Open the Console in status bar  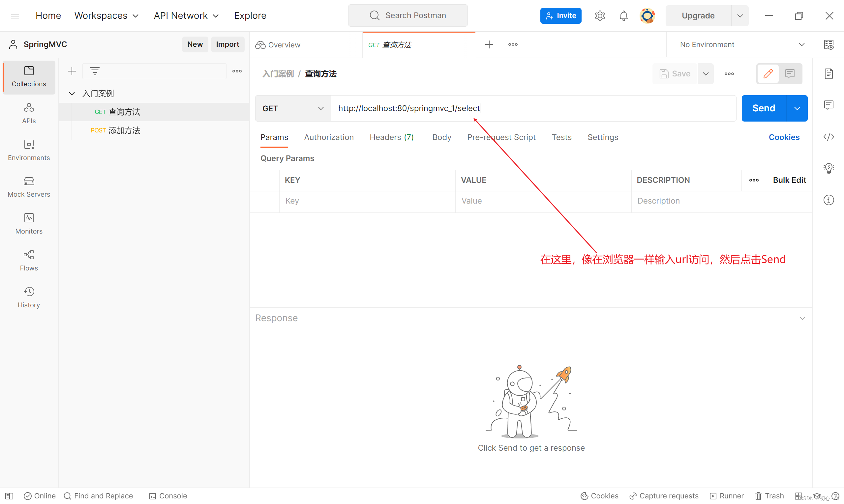[168, 496]
